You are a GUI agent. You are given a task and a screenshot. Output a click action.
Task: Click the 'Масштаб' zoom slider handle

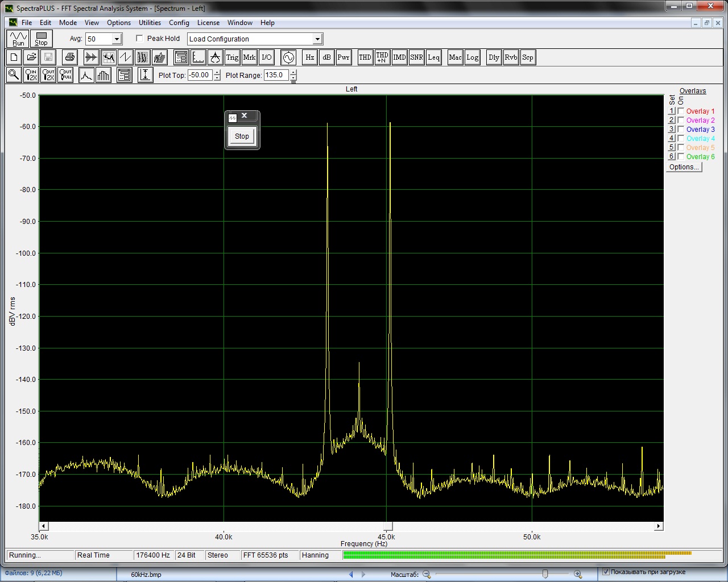[545, 574]
